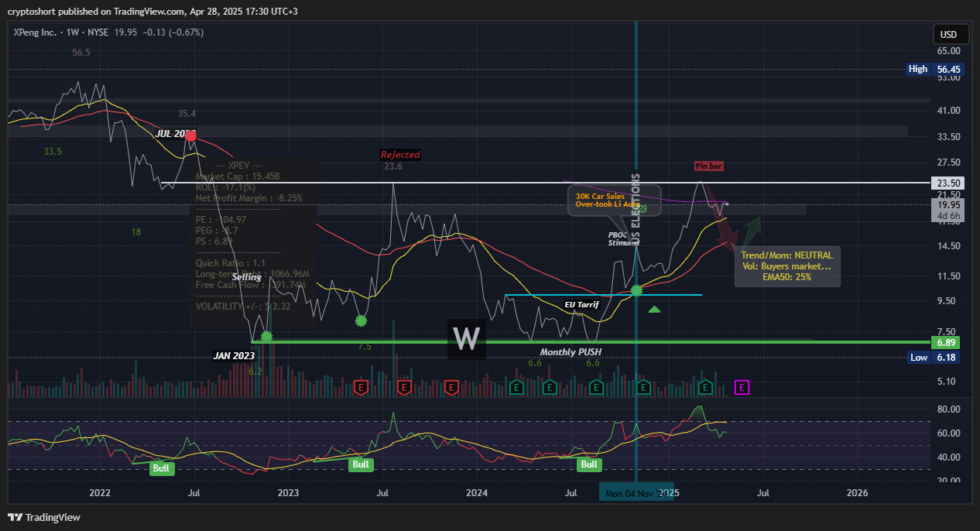The width and height of the screenshot is (980, 531).
Task: Click the Bull divergence label near Jul 2024
Action: 590,464
